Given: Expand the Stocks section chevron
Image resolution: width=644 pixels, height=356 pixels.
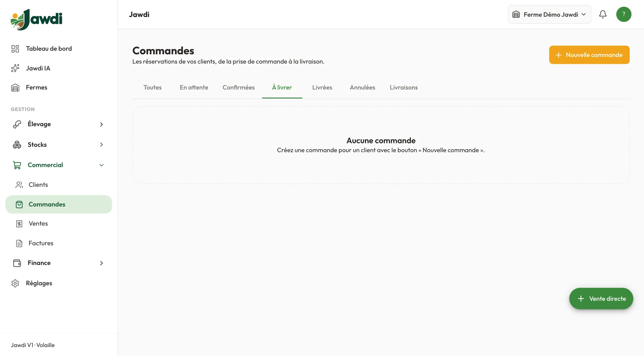Looking at the screenshot, I should pos(101,145).
